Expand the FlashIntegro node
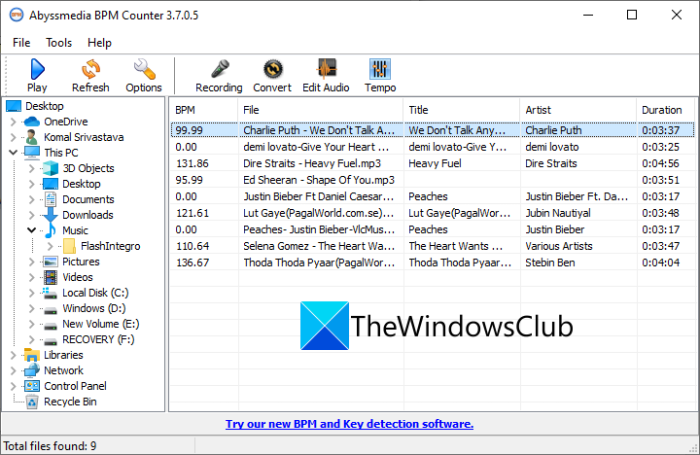Viewport: 700px width, 455px height. point(50,246)
